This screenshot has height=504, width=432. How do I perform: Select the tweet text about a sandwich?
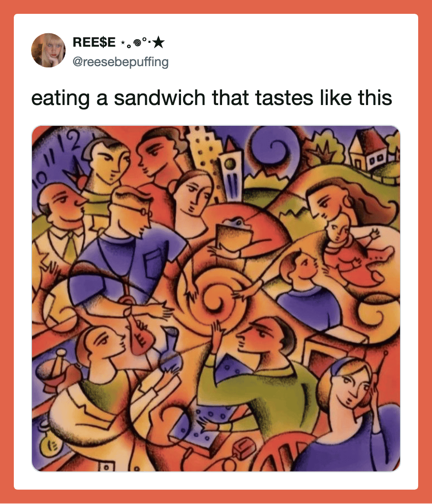point(211,98)
